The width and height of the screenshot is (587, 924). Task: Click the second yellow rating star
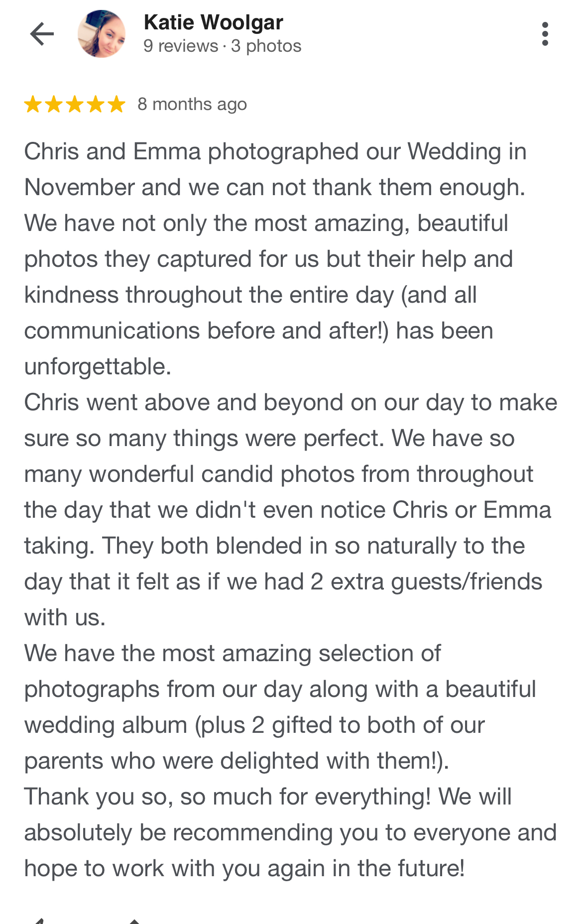[54, 105]
